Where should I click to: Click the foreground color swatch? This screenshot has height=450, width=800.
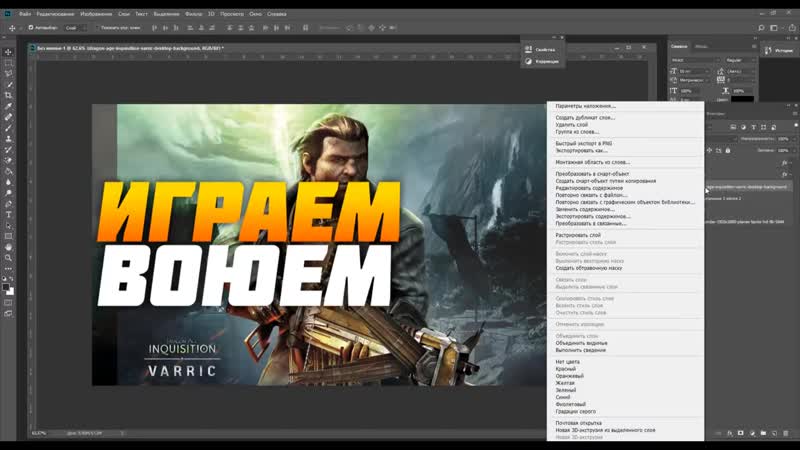6,287
